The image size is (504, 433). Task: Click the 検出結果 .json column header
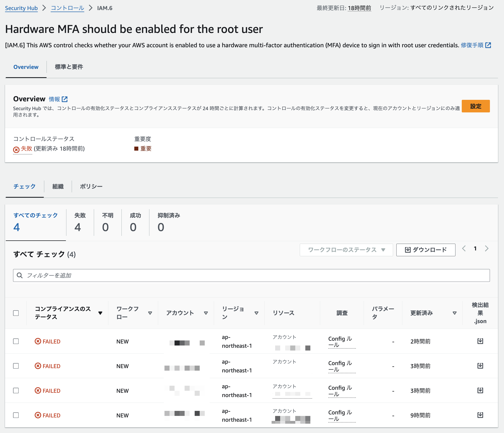(x=480, y=313)
